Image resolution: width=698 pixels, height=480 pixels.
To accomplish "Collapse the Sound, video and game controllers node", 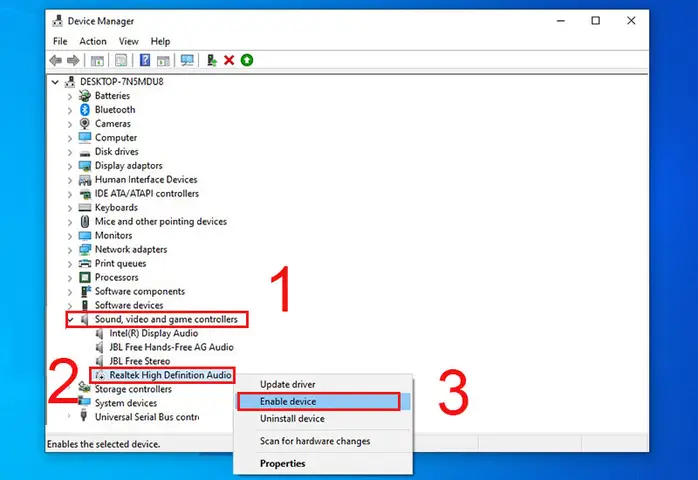I will [70, 320].
